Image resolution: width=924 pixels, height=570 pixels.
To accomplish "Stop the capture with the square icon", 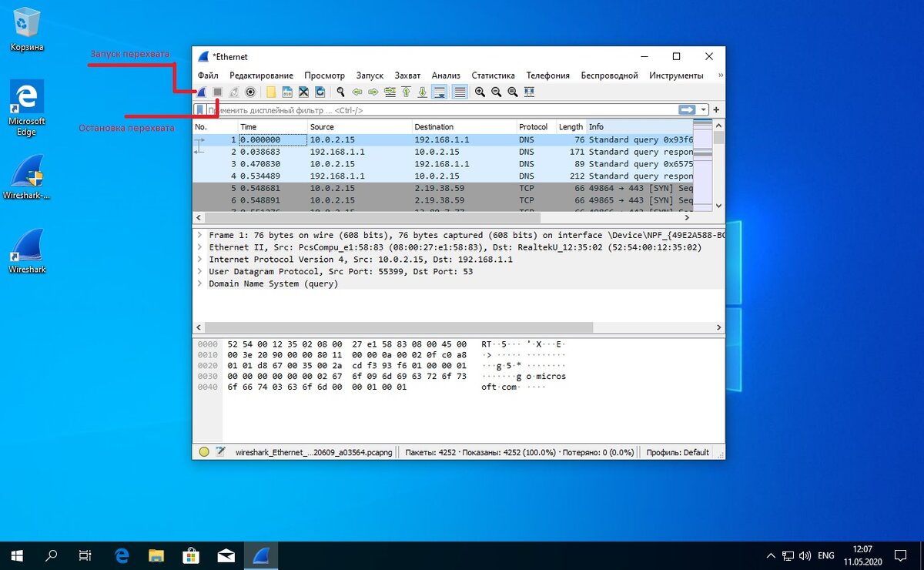I will click(218, 92).
